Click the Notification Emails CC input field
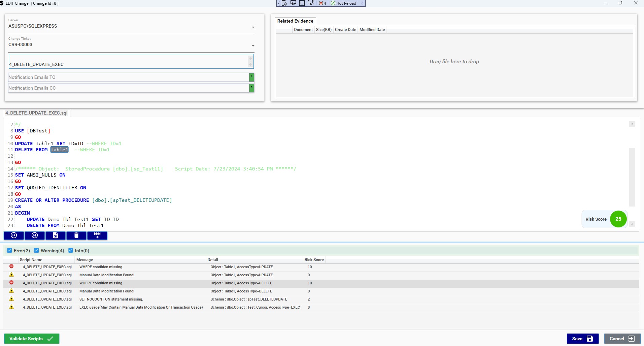 click(x=128, y=88)
